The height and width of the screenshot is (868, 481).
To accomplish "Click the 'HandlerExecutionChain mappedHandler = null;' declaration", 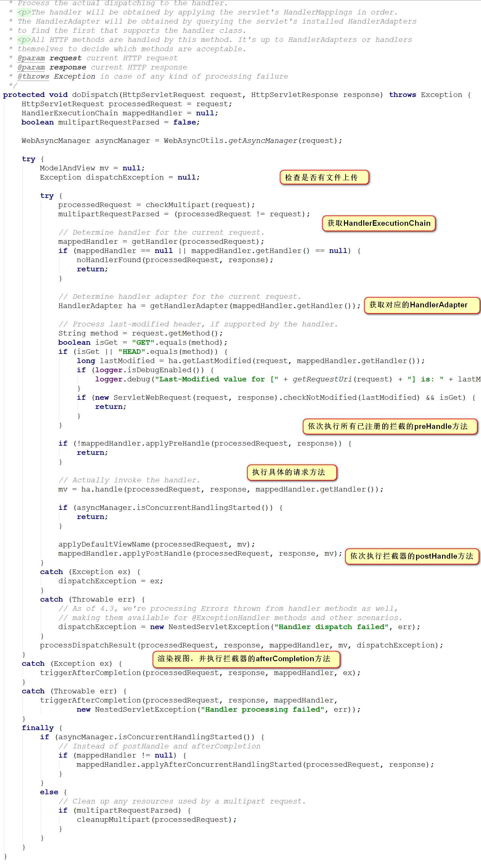I will click(x=120, y=113).
